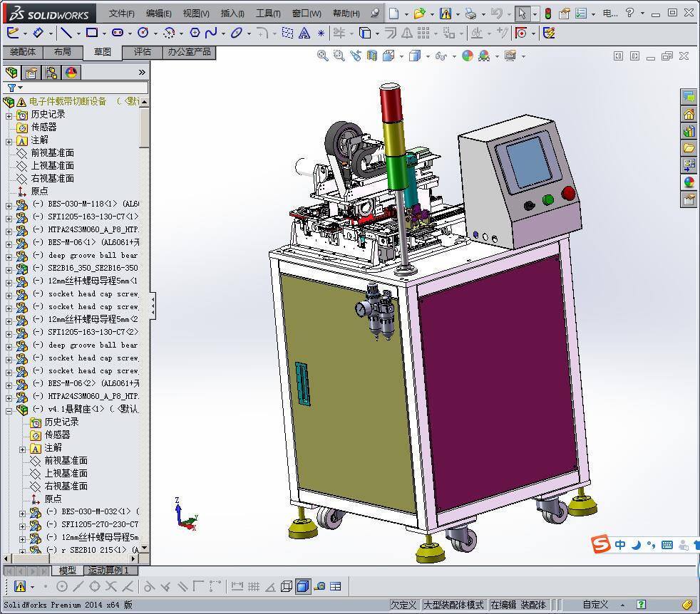This screenshot has width=700, height=614.
Task: Click the sketch Point tool
Action: [321, 33]
